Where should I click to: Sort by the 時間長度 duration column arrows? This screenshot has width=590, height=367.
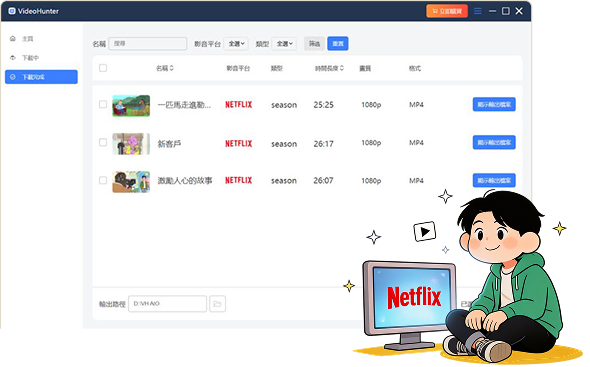(x=342, y=68)
